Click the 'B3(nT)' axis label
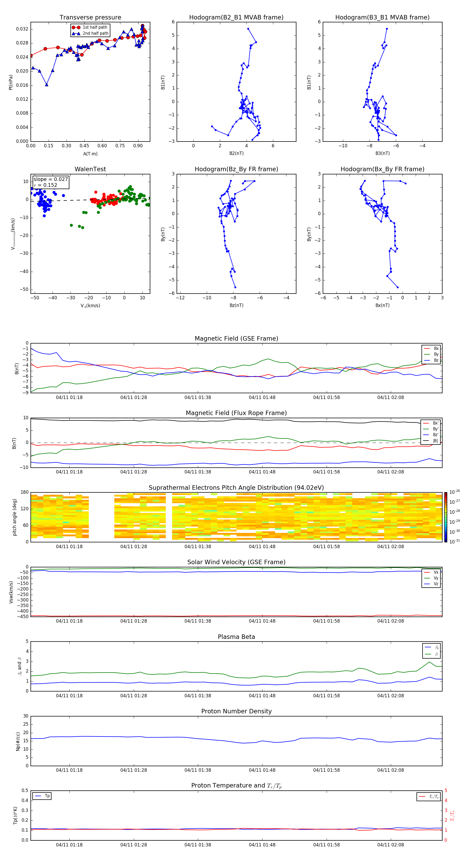473x868 pixels. tap(382, 153)
